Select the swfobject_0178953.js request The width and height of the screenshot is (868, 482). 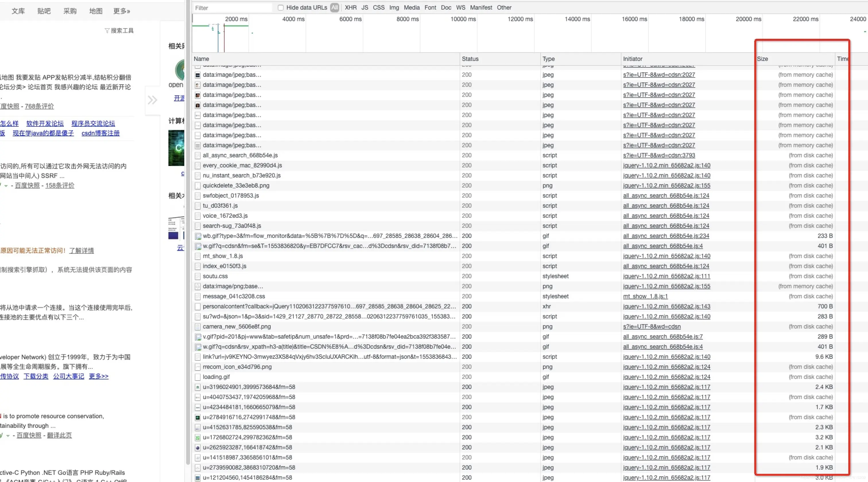click(230, 196)
